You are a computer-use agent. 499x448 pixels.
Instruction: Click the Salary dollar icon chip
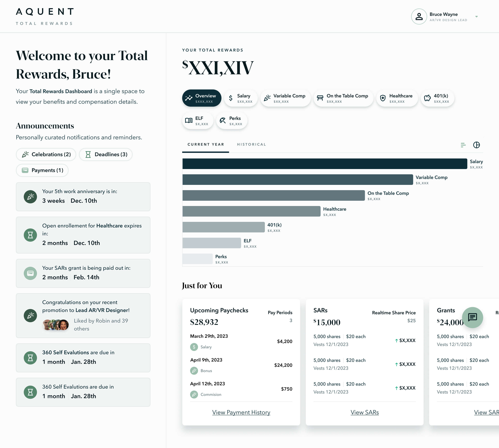tap(241, 98)
